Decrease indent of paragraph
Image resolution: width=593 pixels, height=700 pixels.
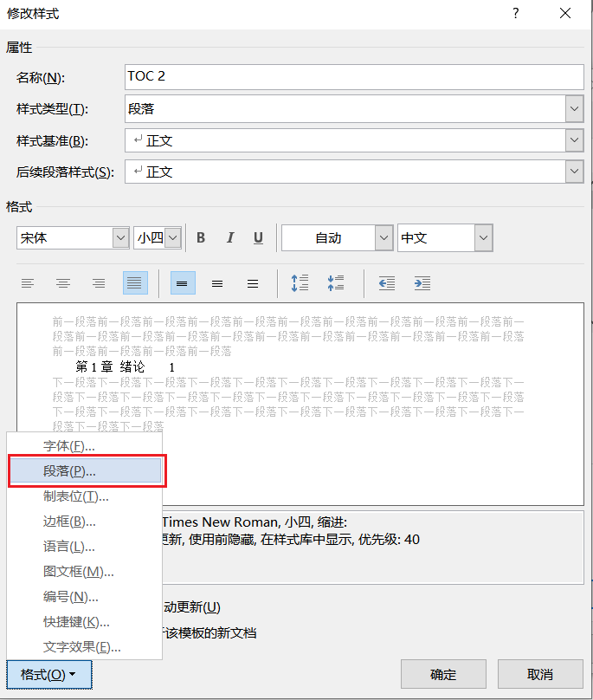tap(386, 283)
